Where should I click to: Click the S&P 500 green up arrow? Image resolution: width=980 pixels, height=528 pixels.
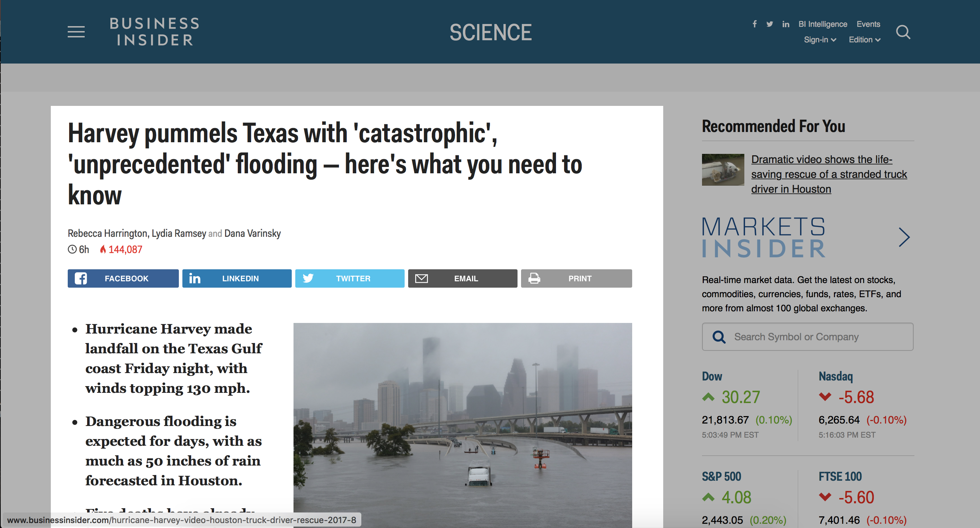click(708, 497)
